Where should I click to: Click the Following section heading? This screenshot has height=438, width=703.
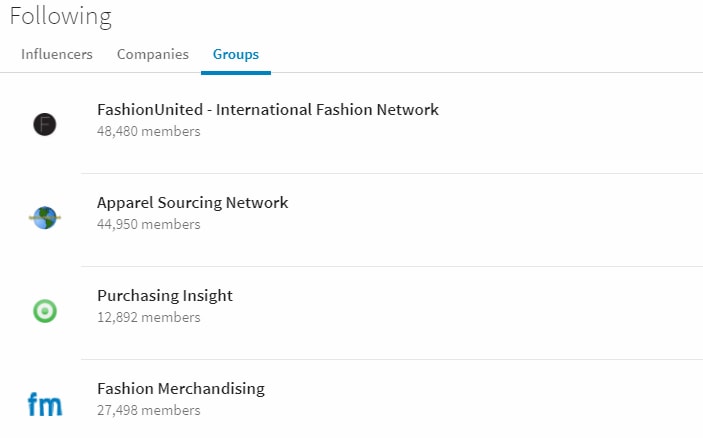click(x=61, y=17)
